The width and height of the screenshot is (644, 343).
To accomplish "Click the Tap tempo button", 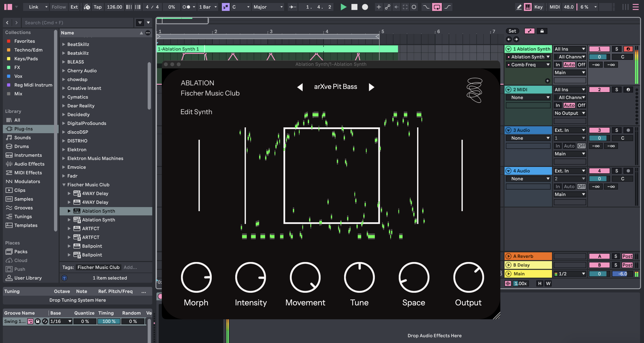I will [97, 7].
